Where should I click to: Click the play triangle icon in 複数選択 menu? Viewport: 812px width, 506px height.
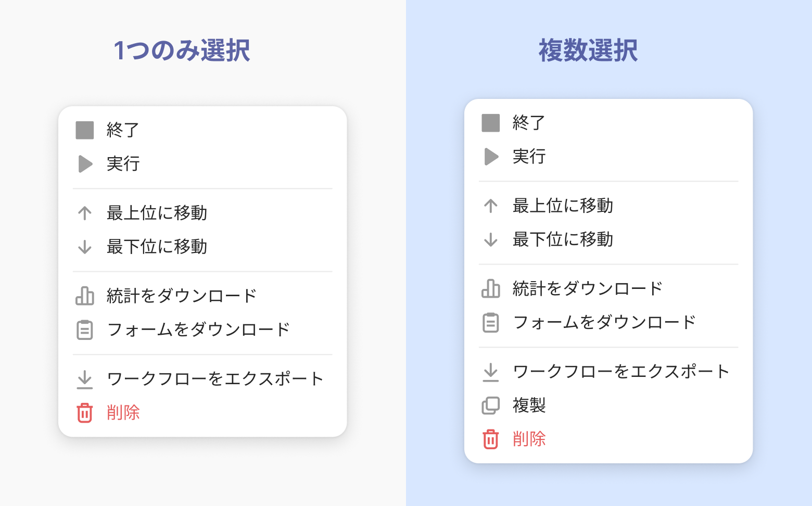pyautogui.click(x=491, y=157)
